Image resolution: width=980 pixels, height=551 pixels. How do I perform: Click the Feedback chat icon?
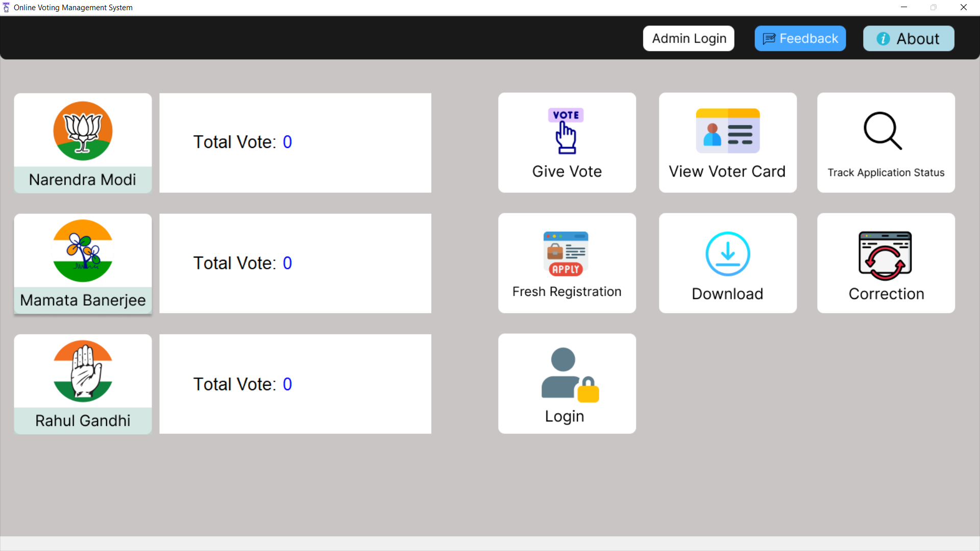coord(769,38)
